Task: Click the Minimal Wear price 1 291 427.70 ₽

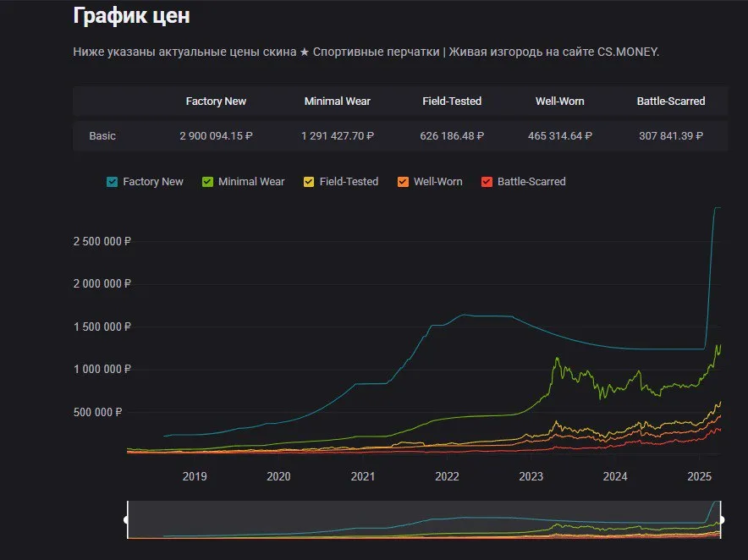Action: click(x=338, y=136)
